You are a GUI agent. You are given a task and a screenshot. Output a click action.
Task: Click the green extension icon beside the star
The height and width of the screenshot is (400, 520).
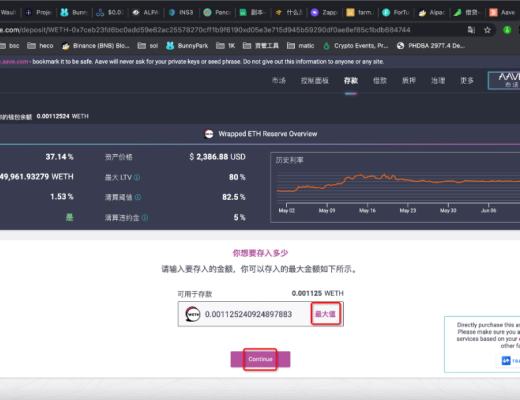tap(507, 30)
